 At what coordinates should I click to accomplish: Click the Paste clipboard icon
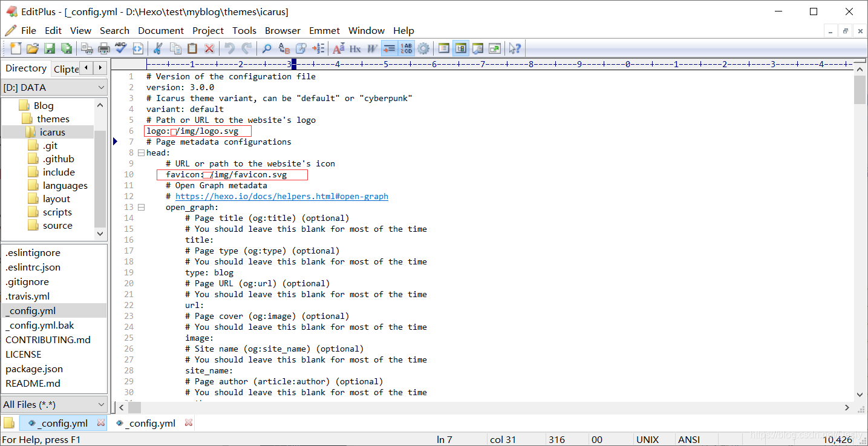tap(192, 48)
